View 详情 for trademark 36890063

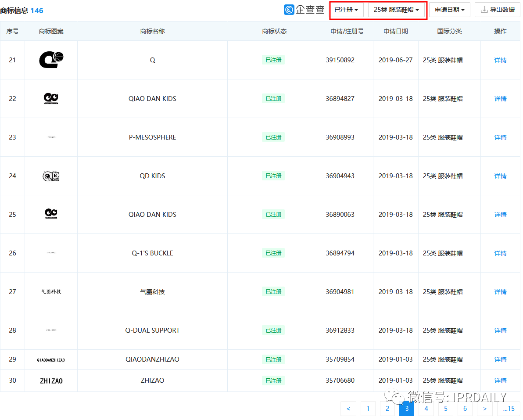500,215
